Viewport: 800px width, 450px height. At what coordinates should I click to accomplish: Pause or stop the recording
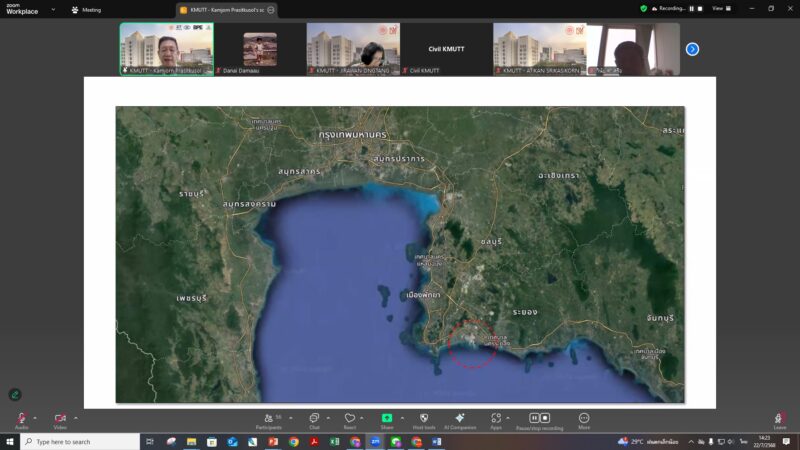point(539,418)
